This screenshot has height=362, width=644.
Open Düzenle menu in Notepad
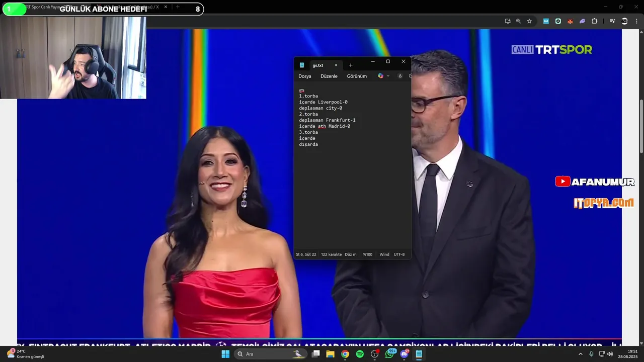click(329, 76)
